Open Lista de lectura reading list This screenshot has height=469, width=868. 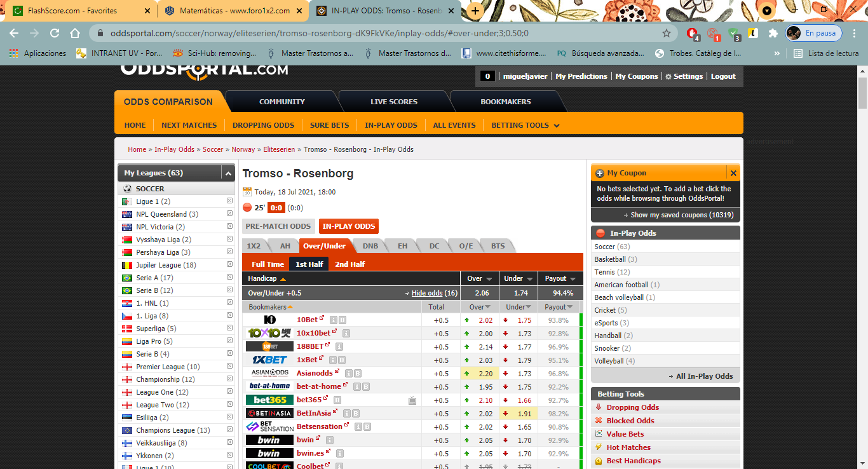827,53
